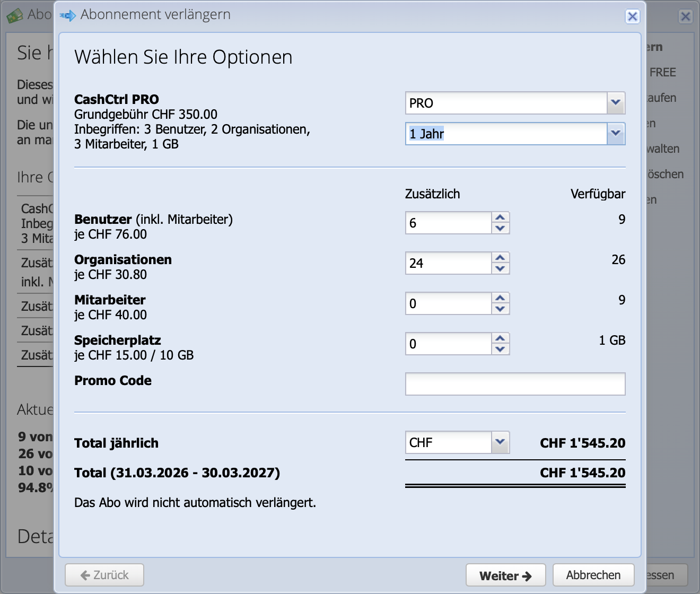Click the blue arrow icon beside 'Abonnement verlängern'
Viewport: 700px width, 594px height.
[x=68, y=14]
